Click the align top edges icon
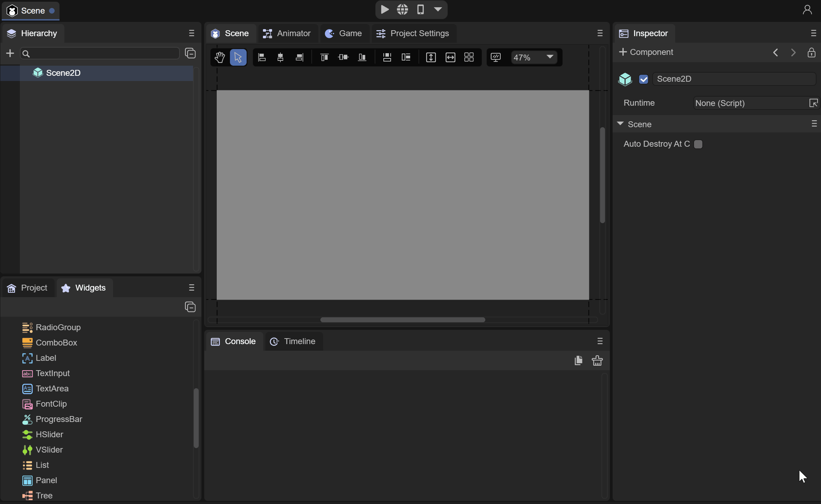This screenshot has height=504, width=821. (324, 57)
